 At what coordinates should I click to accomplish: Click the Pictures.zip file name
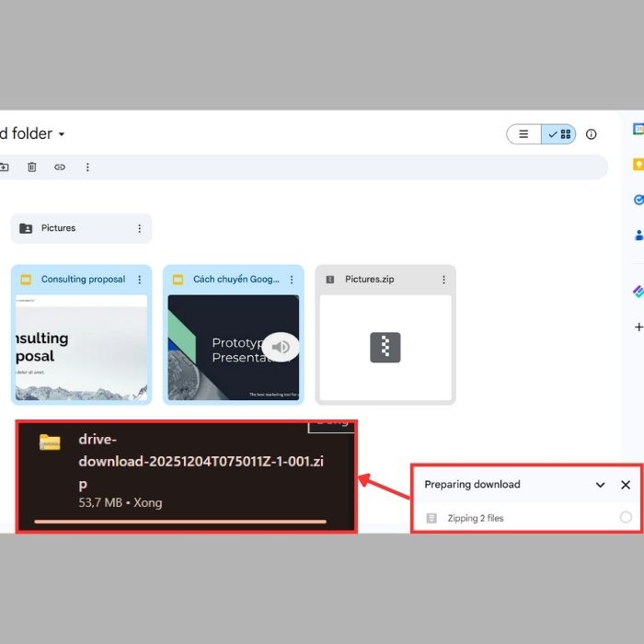coord(369,280)
